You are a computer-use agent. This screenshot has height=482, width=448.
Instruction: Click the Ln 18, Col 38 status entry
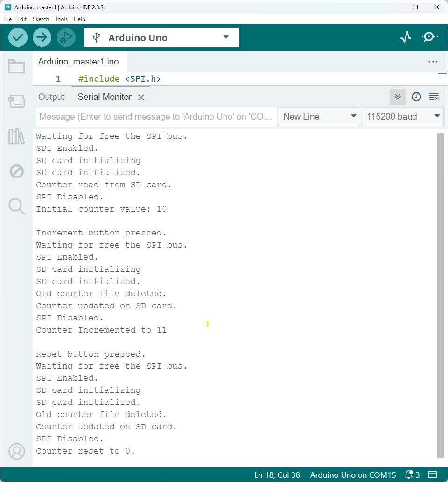(x=277, y=475)
